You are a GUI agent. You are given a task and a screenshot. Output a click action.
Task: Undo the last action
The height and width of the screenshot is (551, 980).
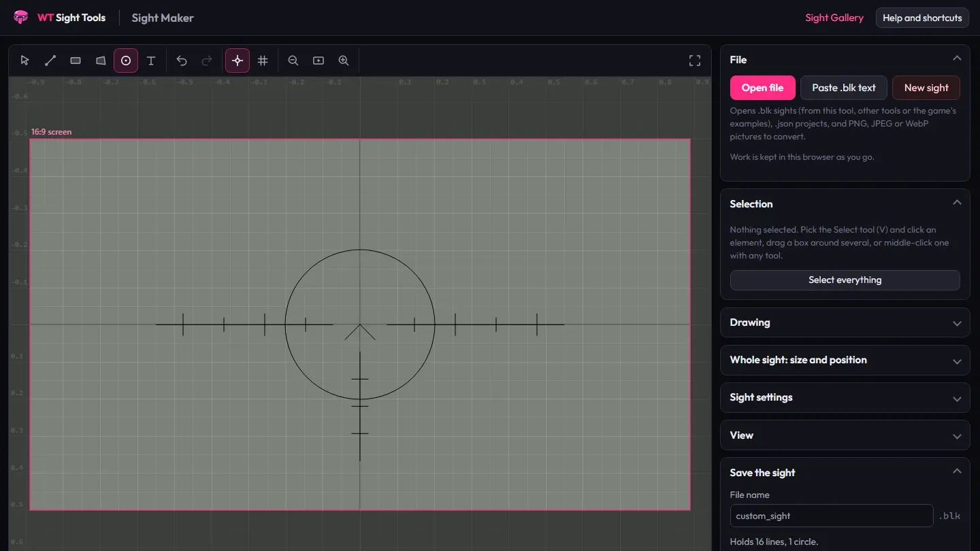tap(182, 61)
